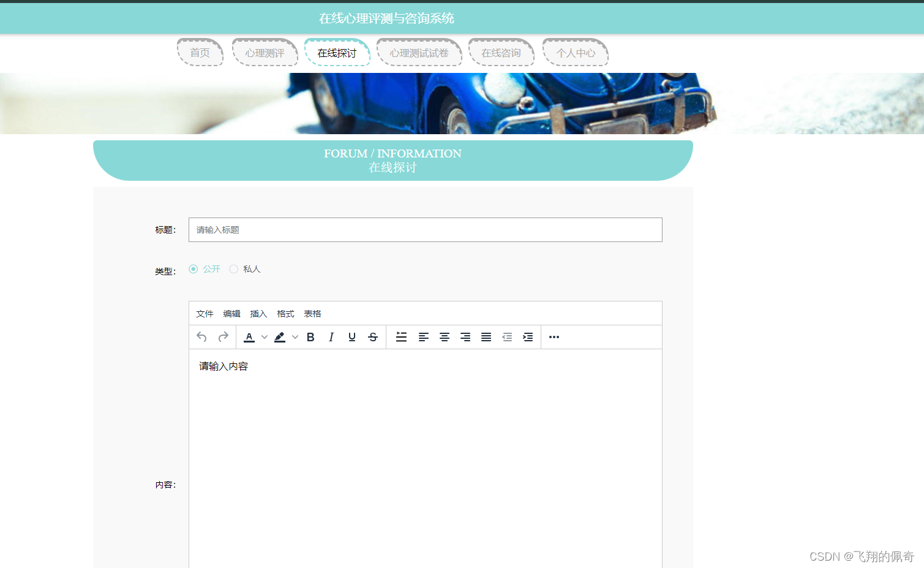
Task: Open the 编辑 editor menu
Action: click(231, 314)
